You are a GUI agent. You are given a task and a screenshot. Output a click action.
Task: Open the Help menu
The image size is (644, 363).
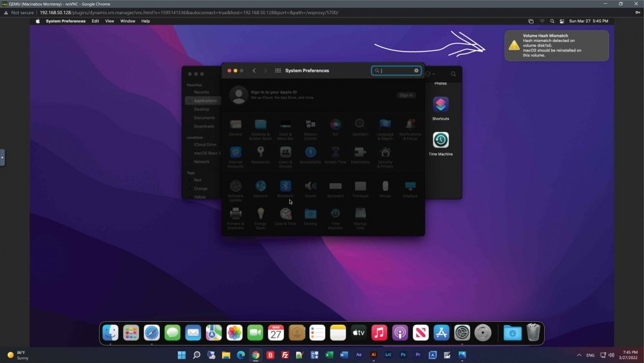point(146,21)
